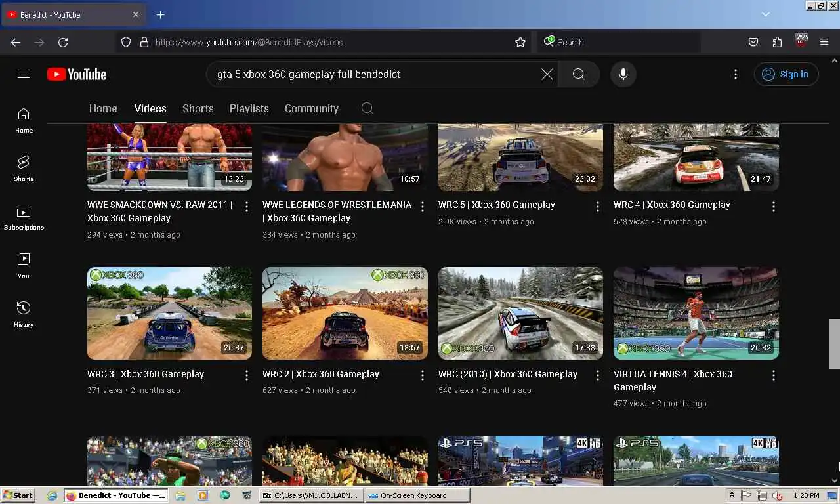Open WWE LEGENDS OF WRESTLEMANIA video title
This screenshot has height=504, width=840.
(x=337, y=211)
